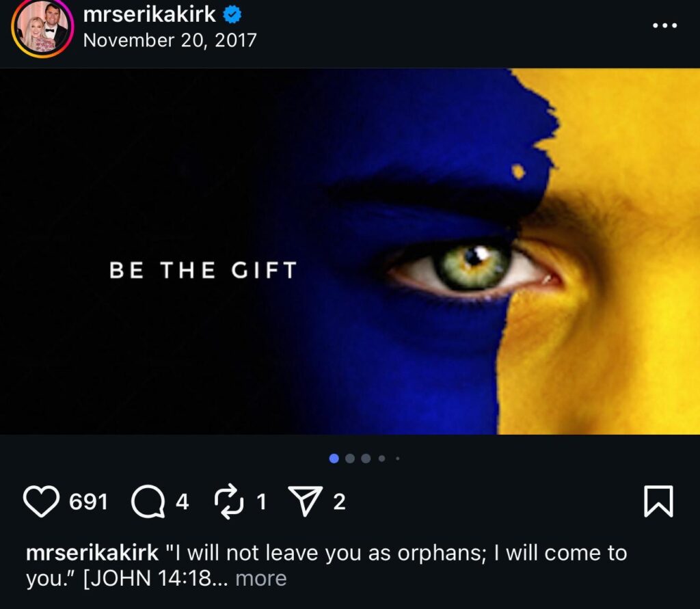Image resolution: width=700 pixels, height=609 pixels.
Task: Click the repost count 1
Action: [260, 502]
